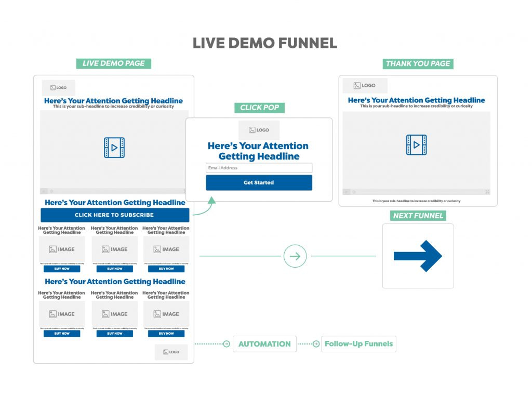The height and width of the screenshot is (397, 532).
Task: Click the logo placeholder in the Click Pop
Action: point(259,130)
